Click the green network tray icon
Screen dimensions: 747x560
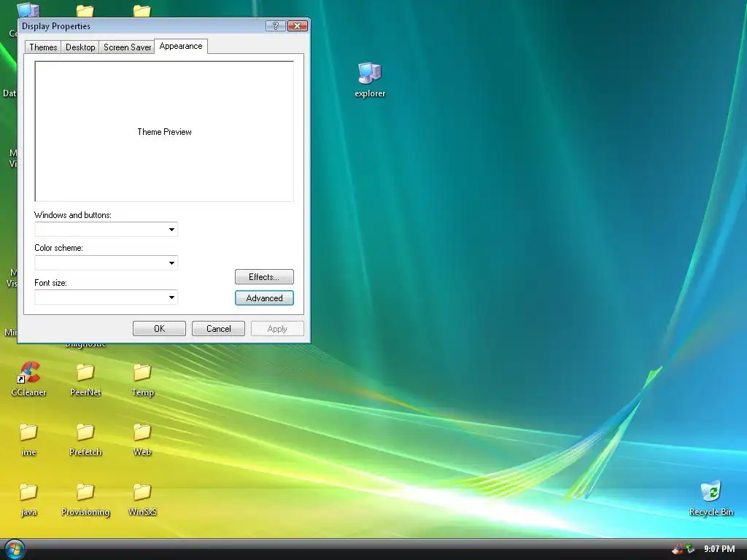690,549
